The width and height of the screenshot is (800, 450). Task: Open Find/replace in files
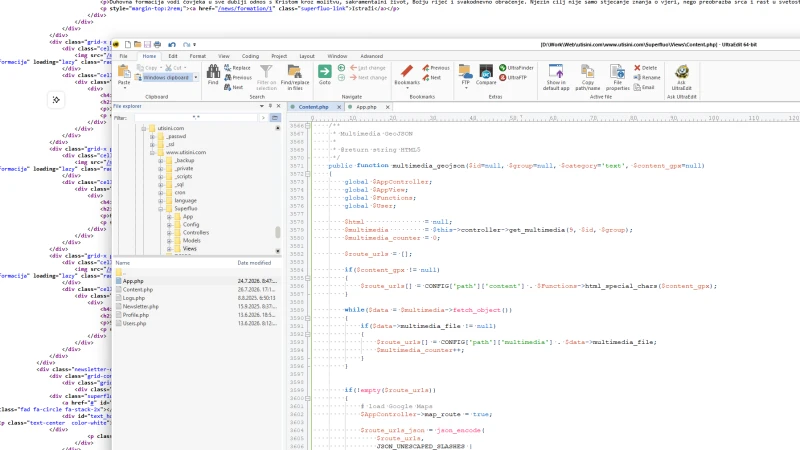[x=294, y=78]
